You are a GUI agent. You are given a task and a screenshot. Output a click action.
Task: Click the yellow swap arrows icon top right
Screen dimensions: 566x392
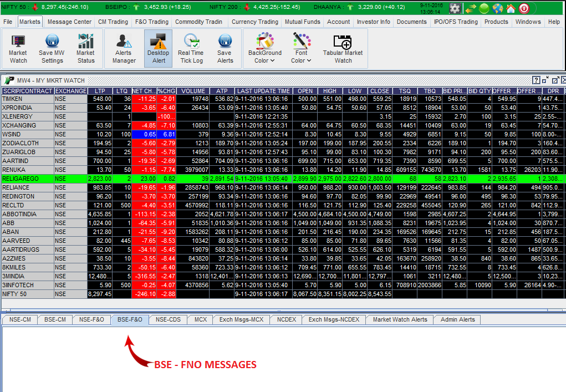click(470, 8)
